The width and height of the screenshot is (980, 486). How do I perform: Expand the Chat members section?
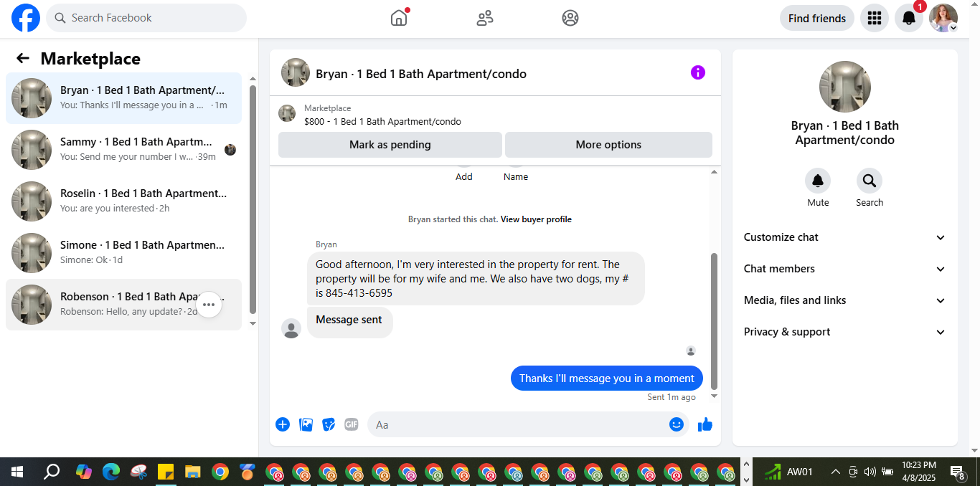pyautogui.click(x=845, y=269)
